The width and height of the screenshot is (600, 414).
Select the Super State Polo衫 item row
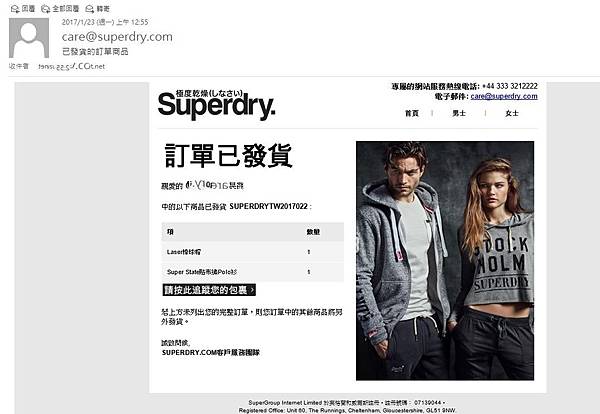253,272
